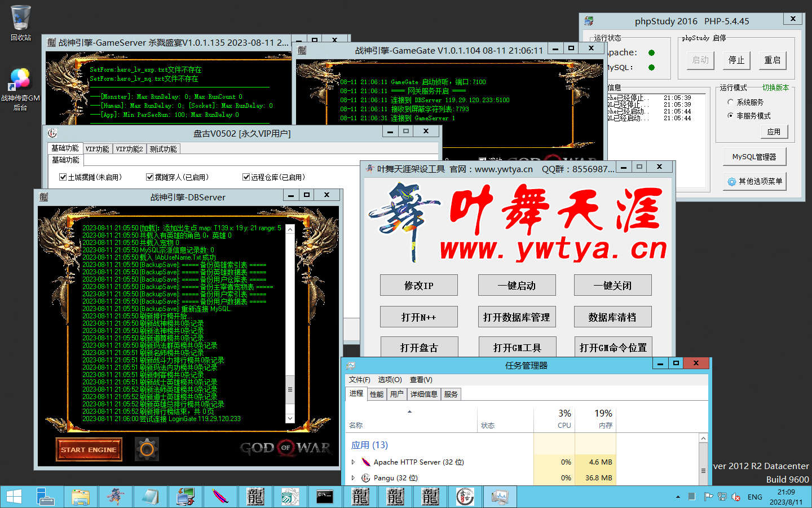This screenshot has height=508, width=812.
Task: Click the GameGate window title bar icon
Action: [x=302, y=50]
